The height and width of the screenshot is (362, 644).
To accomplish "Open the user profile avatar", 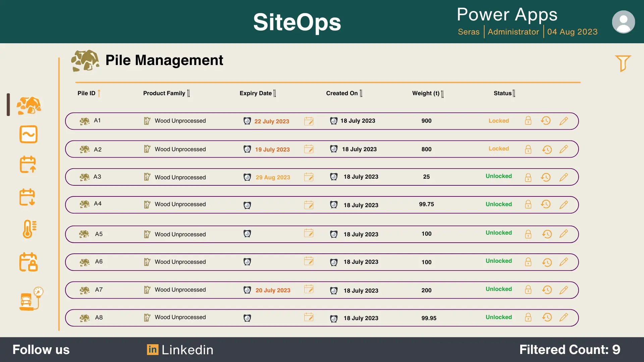I will point(623,22).
